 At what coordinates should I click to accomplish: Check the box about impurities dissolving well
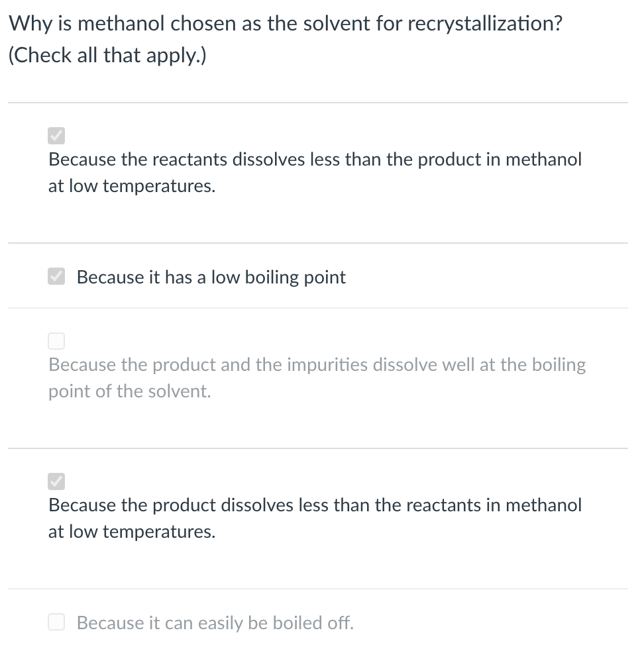[x=56, y=341]
